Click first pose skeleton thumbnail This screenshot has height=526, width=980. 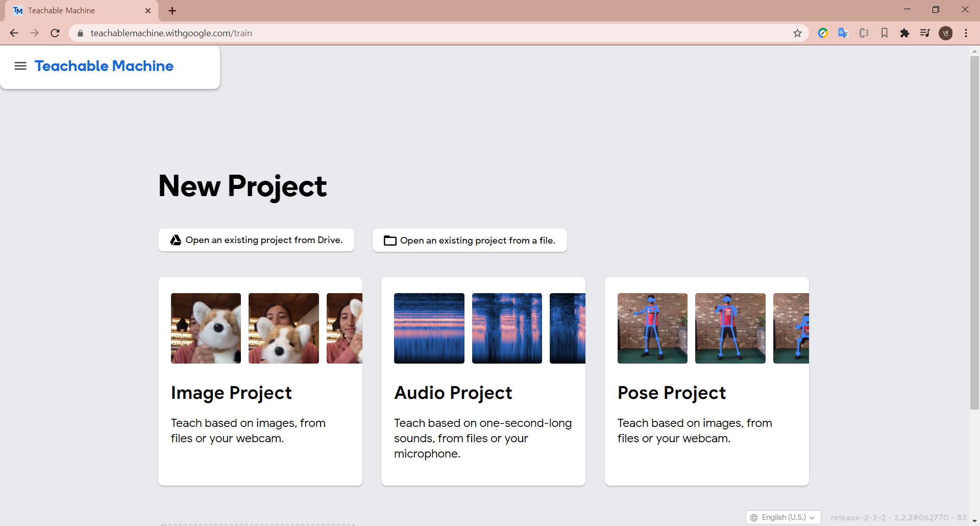pyautogui.click(x=652, y=328)
